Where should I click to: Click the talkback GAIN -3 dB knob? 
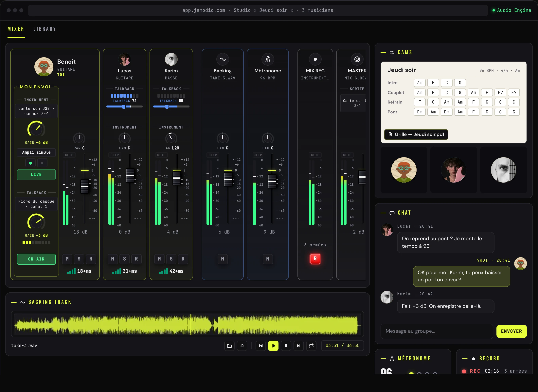[36, 222]
